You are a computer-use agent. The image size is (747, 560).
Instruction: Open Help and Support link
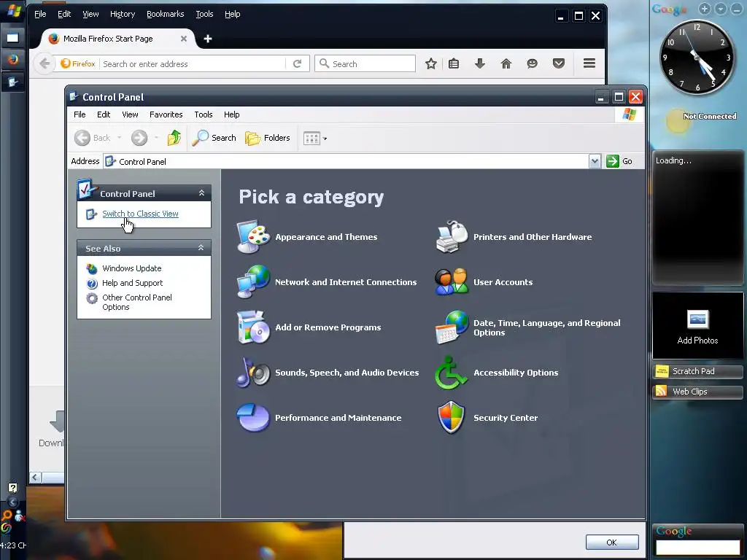[x=133, y=283]
